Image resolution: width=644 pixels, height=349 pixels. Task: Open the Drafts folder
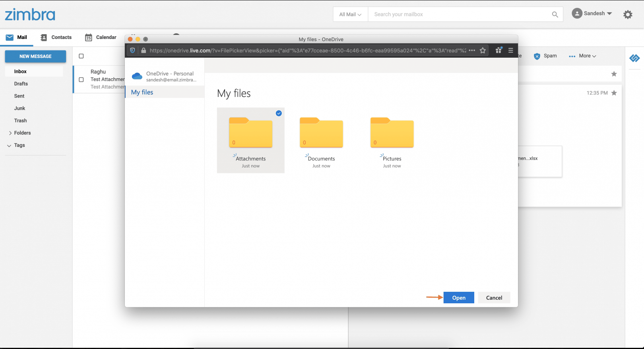[21, 84]
